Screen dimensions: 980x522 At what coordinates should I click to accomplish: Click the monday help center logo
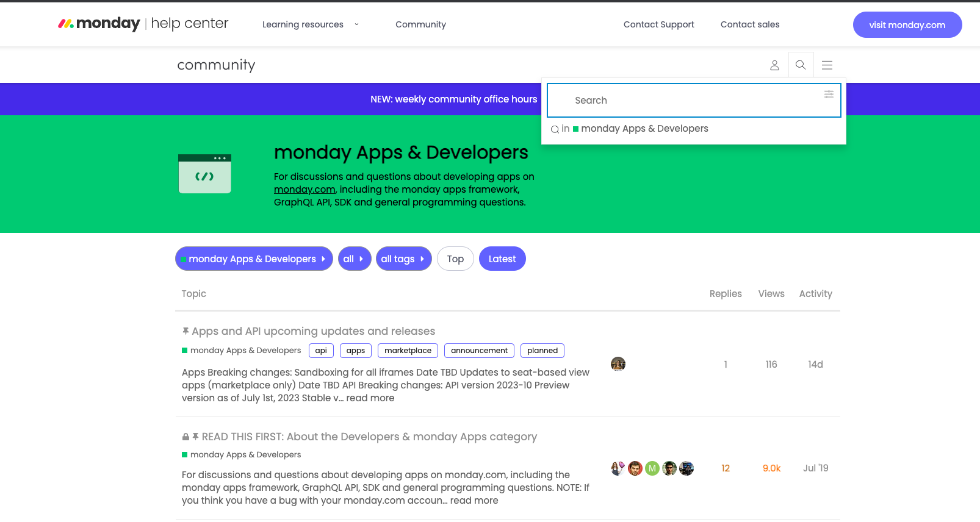[x=143, y=24]
